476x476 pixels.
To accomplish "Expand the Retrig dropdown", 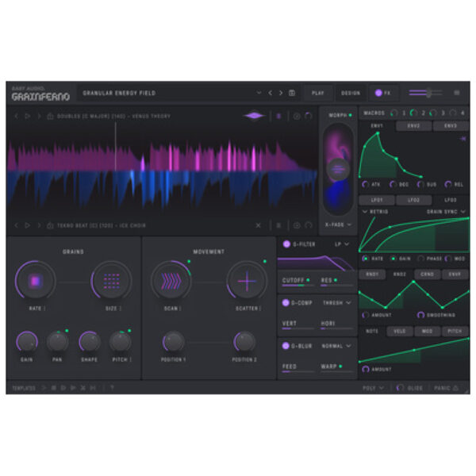I will (x=375, y=212).
